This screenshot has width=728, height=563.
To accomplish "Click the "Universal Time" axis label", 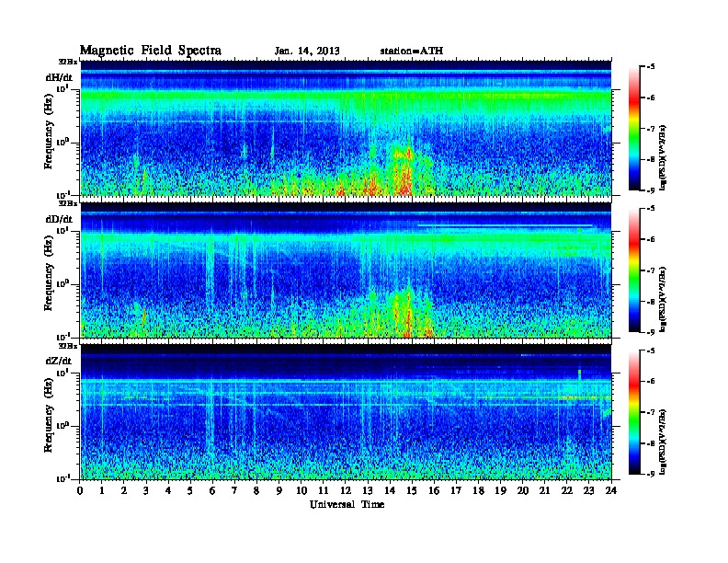I will click(x=347, y=504).
